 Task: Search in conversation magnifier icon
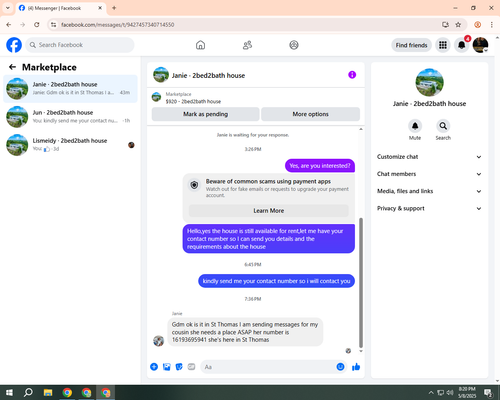point(443,126)
